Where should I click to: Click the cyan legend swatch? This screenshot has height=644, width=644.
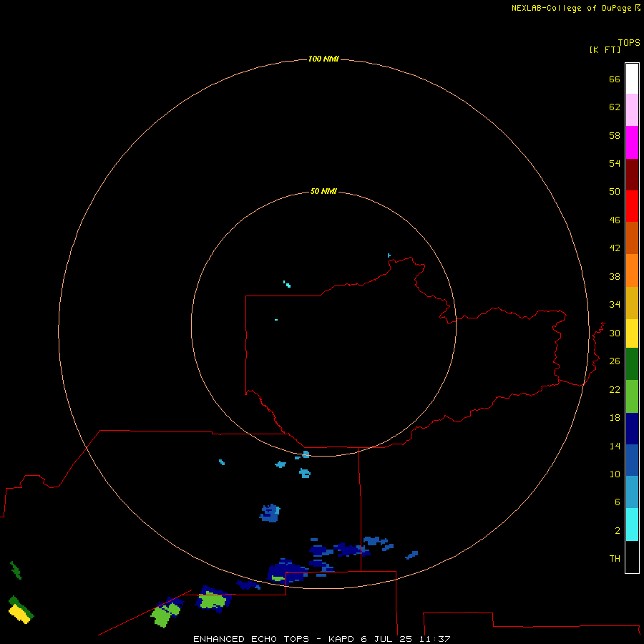(x=632, y=525)
